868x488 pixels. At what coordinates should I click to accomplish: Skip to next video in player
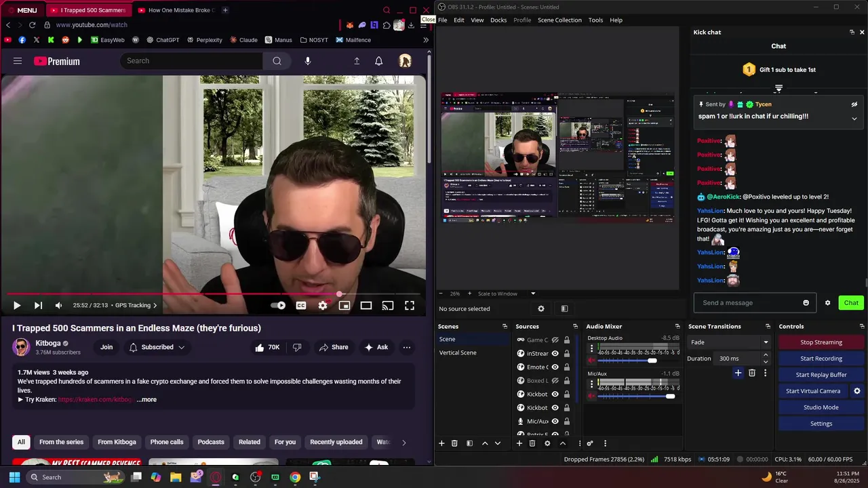click(x=38, y=306)
